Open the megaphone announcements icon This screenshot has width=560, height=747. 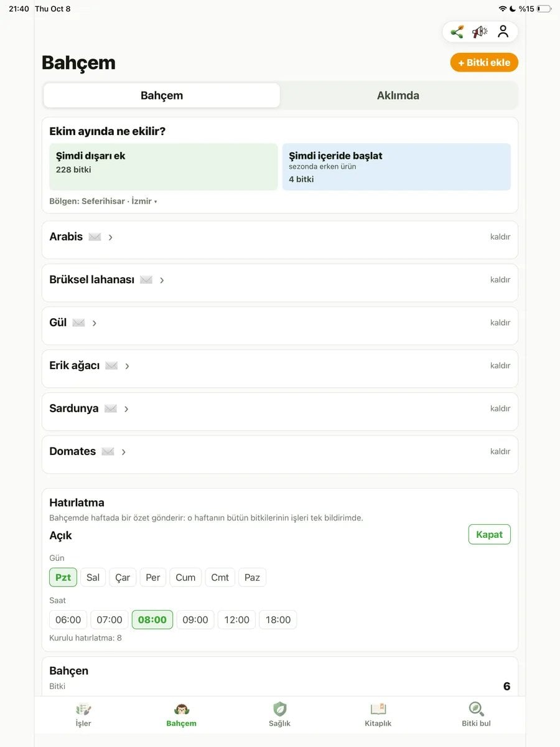point(480,32)
